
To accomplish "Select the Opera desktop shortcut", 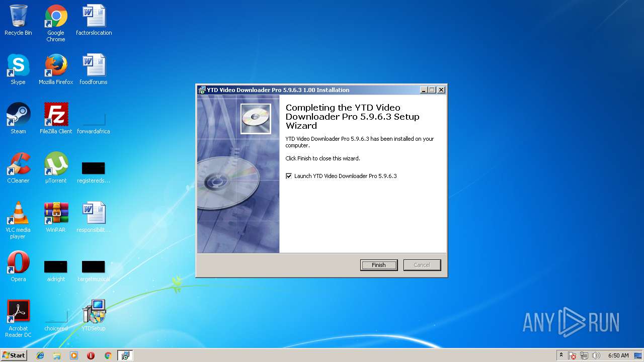I will (18, 266).
